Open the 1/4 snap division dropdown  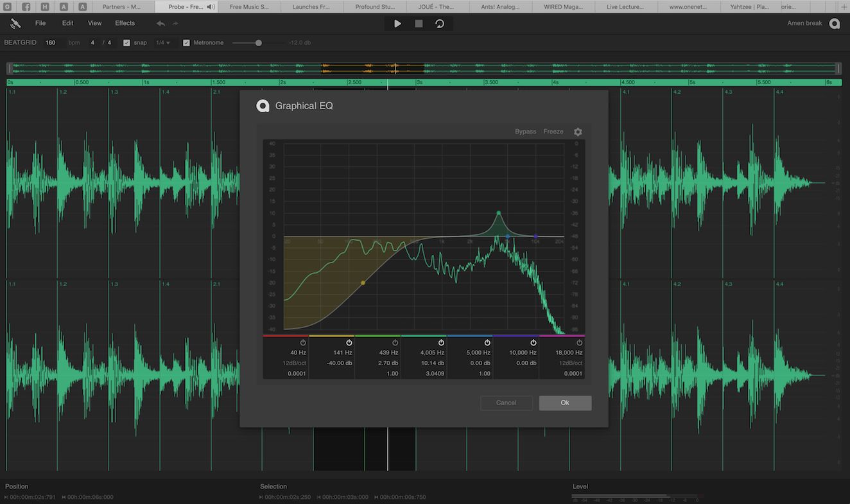click(x=163, y=42)
